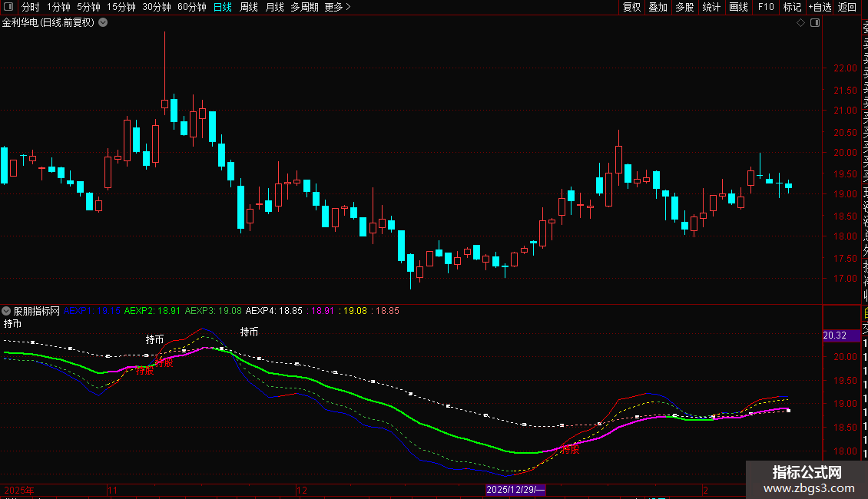The width and height of the screenshot is (868, 499).
Task: Select the 1分钟 period
Action: point(58,7)
